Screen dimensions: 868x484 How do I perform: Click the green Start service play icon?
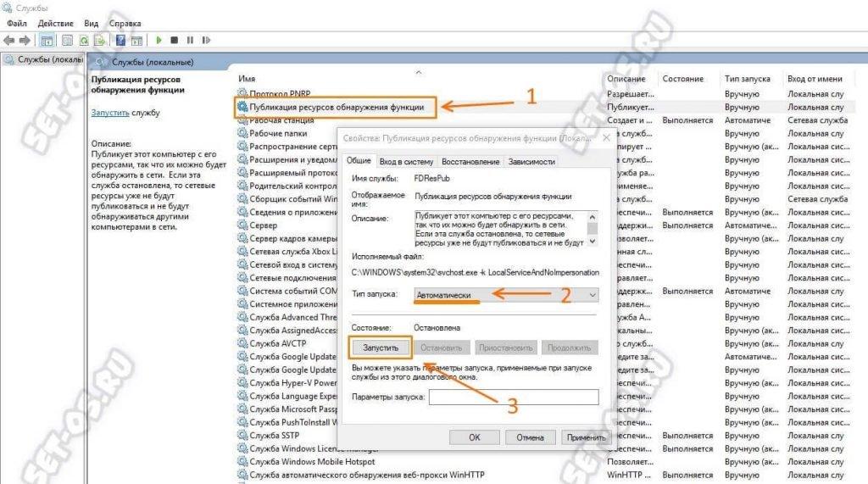[159, 41]
